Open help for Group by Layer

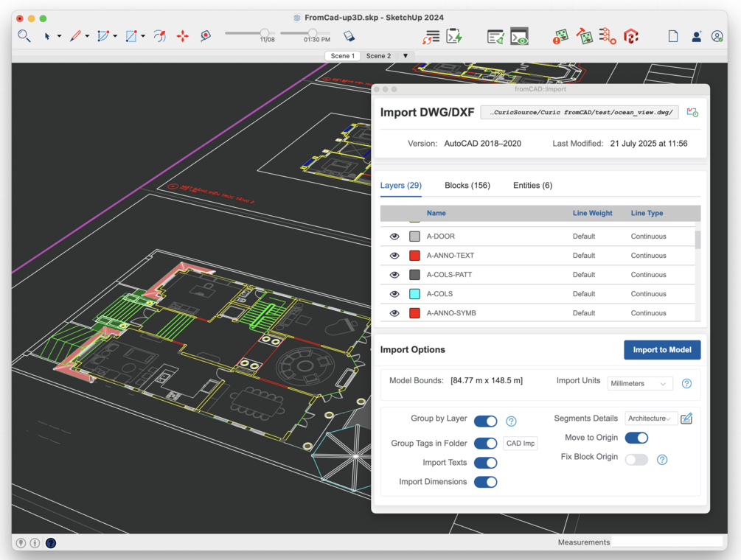(511, 421)
